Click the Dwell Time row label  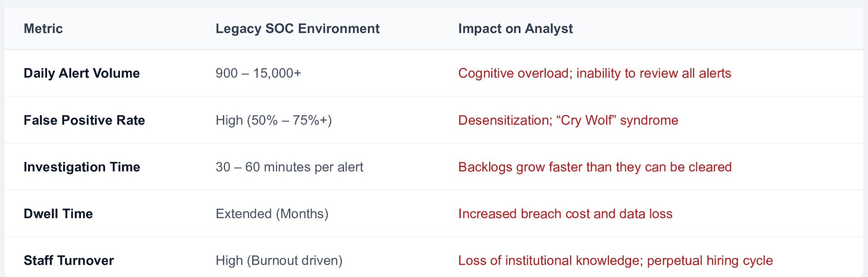pyautogui.click(x=58, y=213)
